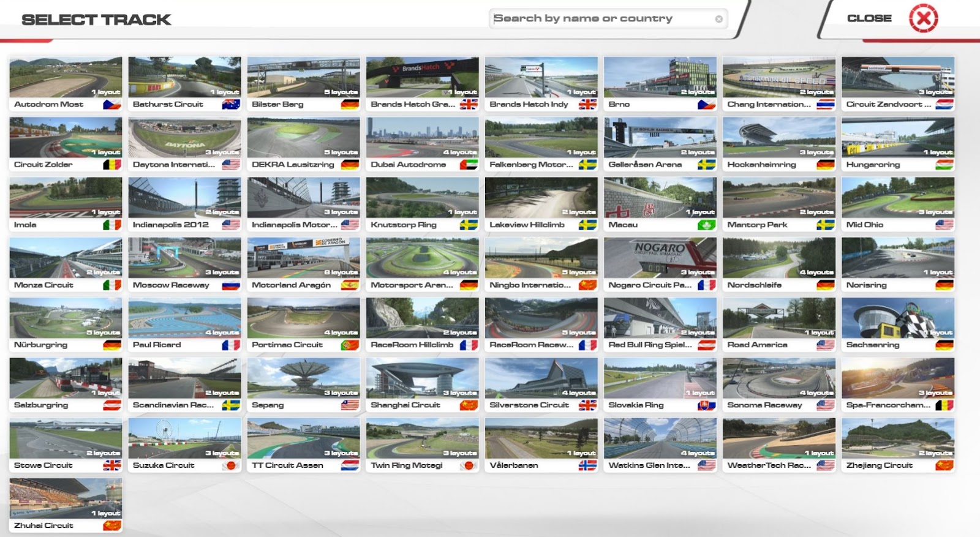This screenshot has width=980, height=537.
Task: Click the US flag on Daytona International
Action: pyautogui.click(x=231, y=165)
